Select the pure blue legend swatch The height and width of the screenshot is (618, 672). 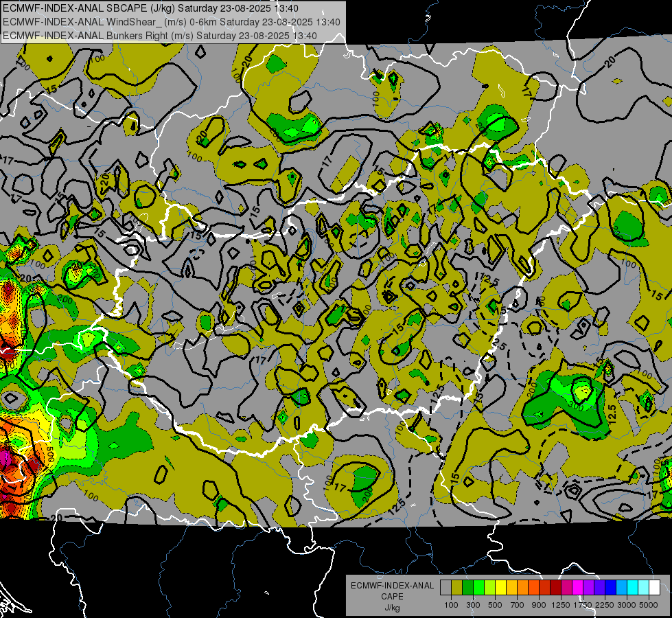610,587
